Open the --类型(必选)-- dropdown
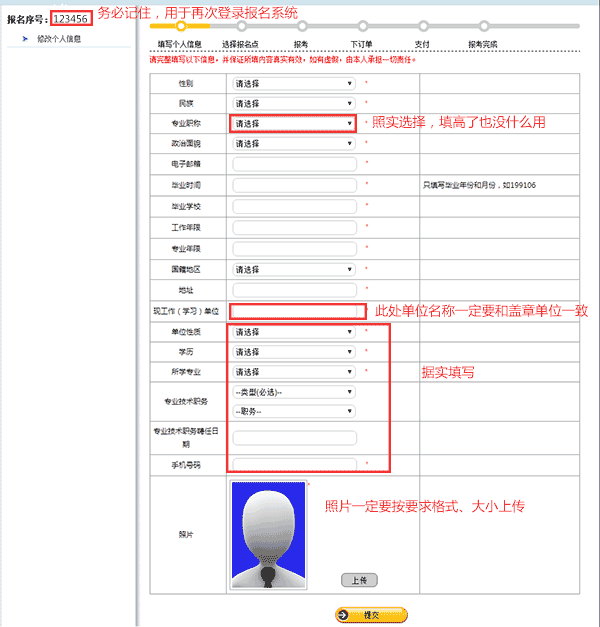This screenshot has width=600, height=627. tap(294, 392)
